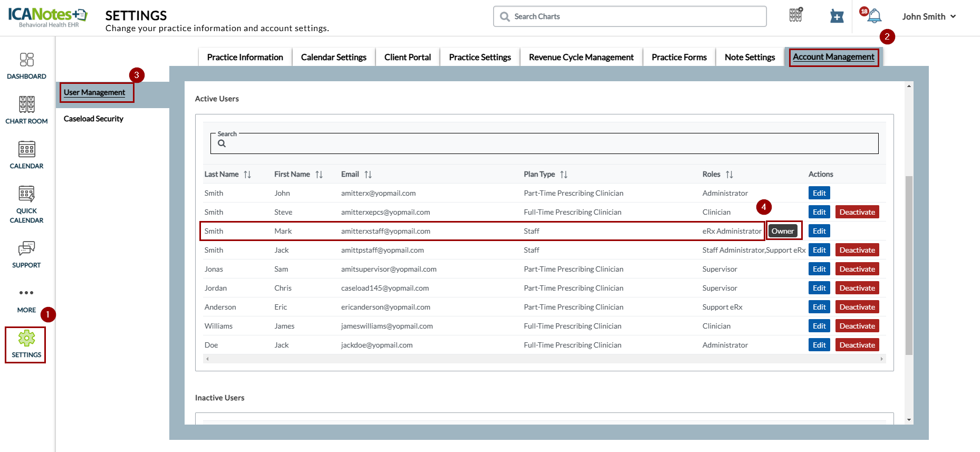Deactivate user Steve Smith
The image size is (980, 452).
tap(857, 212)
